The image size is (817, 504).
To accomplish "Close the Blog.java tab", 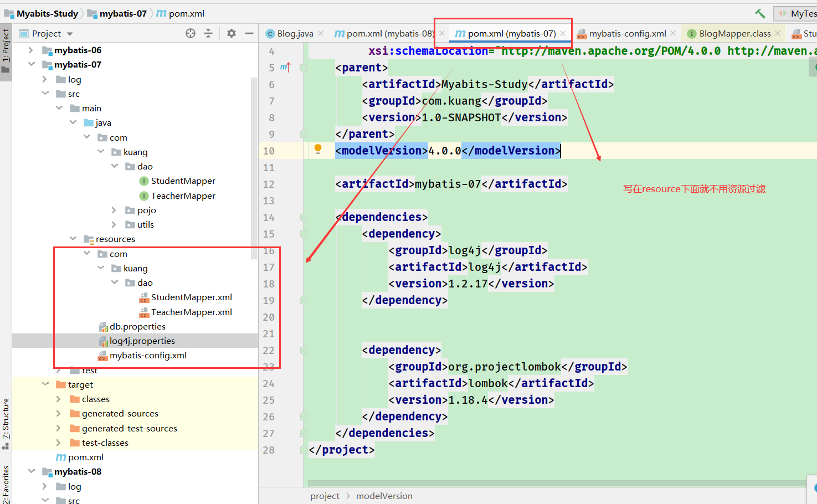I will (x=321, y=33).
